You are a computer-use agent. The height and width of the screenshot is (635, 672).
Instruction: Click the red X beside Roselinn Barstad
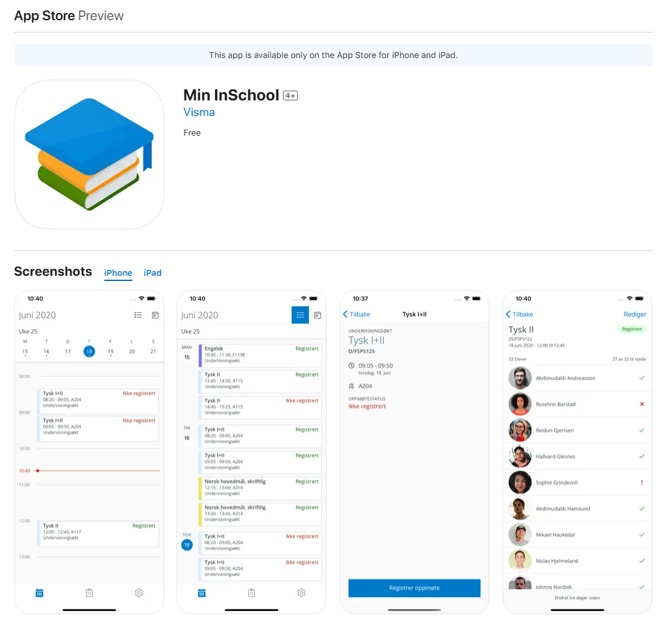tap(641, 404)
